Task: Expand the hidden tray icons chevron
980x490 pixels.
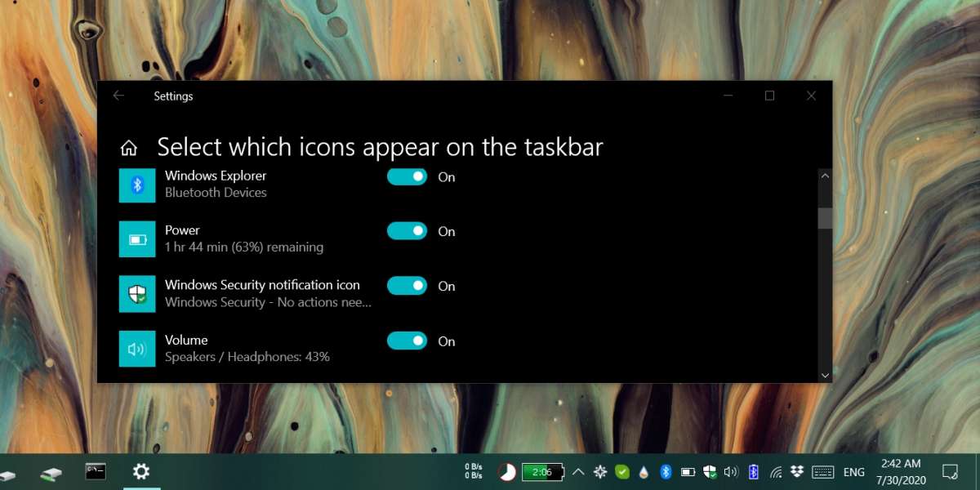Action: 578,471
